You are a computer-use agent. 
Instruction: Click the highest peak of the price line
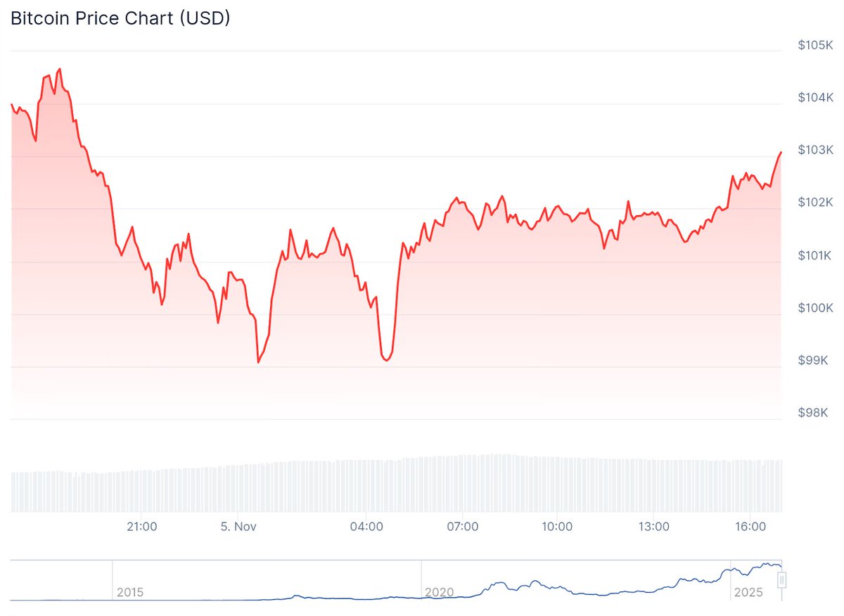click(60, 69)
